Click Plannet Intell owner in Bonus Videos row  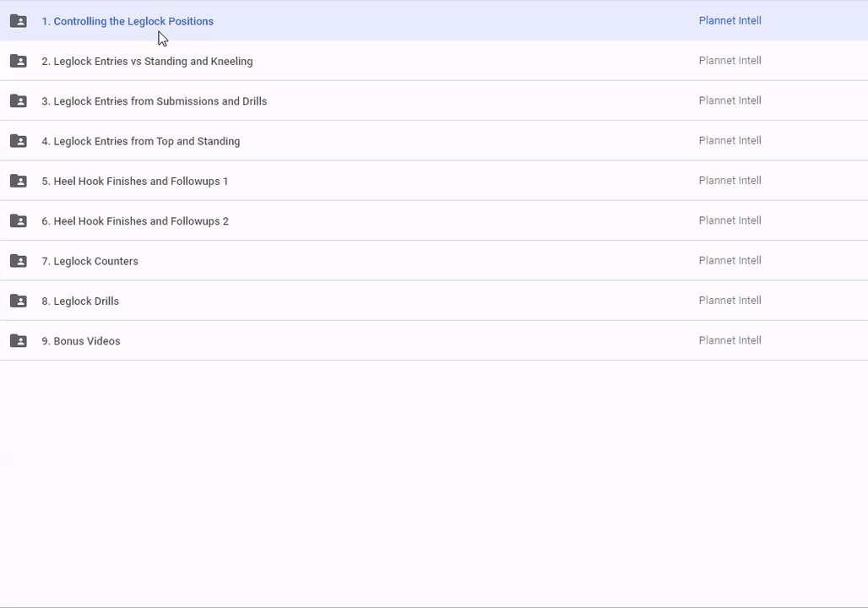tap(730, 340)
